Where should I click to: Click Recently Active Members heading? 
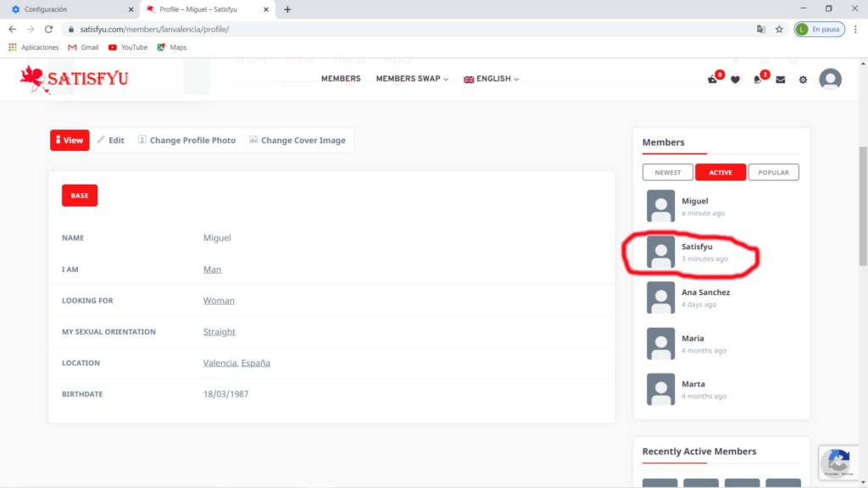tap(699, 452)
